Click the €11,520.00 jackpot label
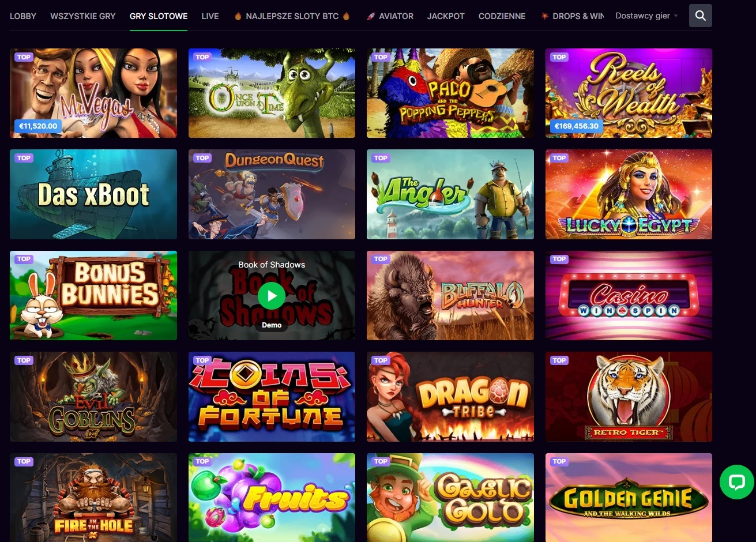Viewport: 756px width, 542px height. [38, 126]
